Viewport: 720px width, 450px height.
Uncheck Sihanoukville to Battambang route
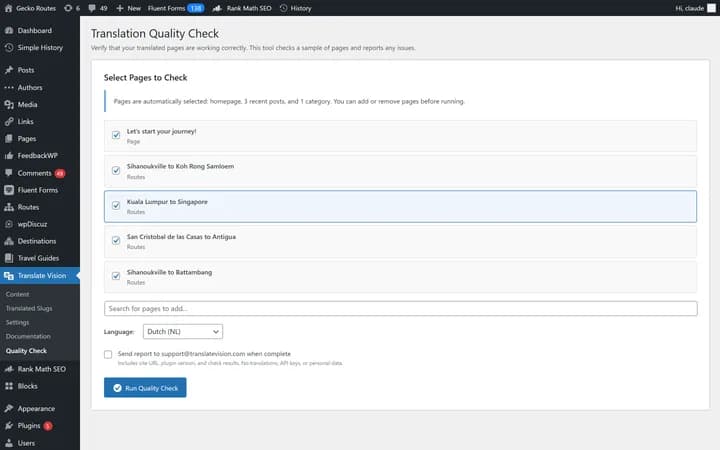(x=116, y=276)
